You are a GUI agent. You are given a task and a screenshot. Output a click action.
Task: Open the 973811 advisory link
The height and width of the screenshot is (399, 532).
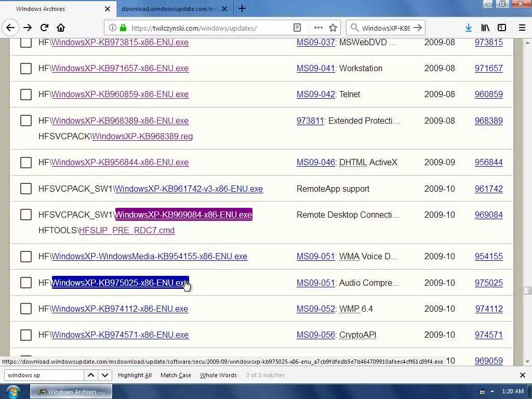click(310, 121)
